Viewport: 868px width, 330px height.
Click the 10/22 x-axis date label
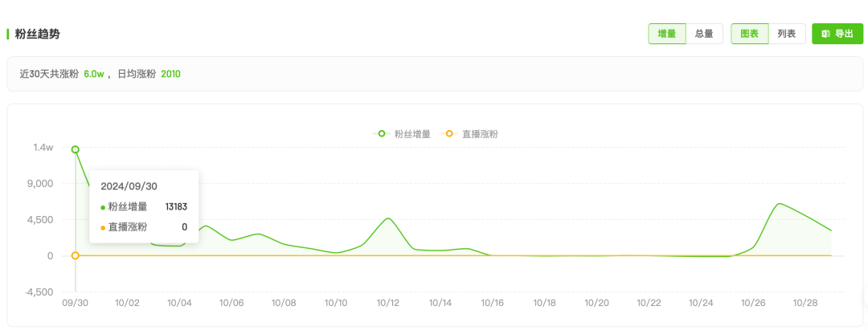tap(649, 303)
